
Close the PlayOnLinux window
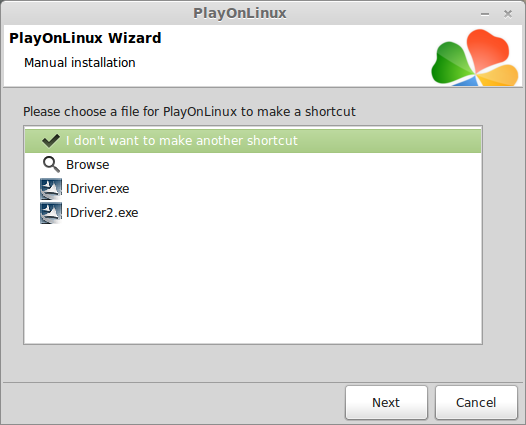(x=508, y=14)
